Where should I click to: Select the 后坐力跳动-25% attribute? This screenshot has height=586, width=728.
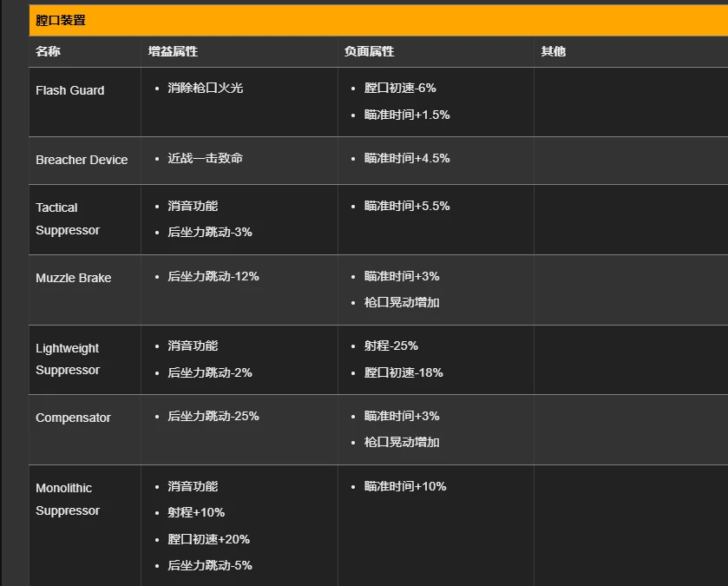213,416
